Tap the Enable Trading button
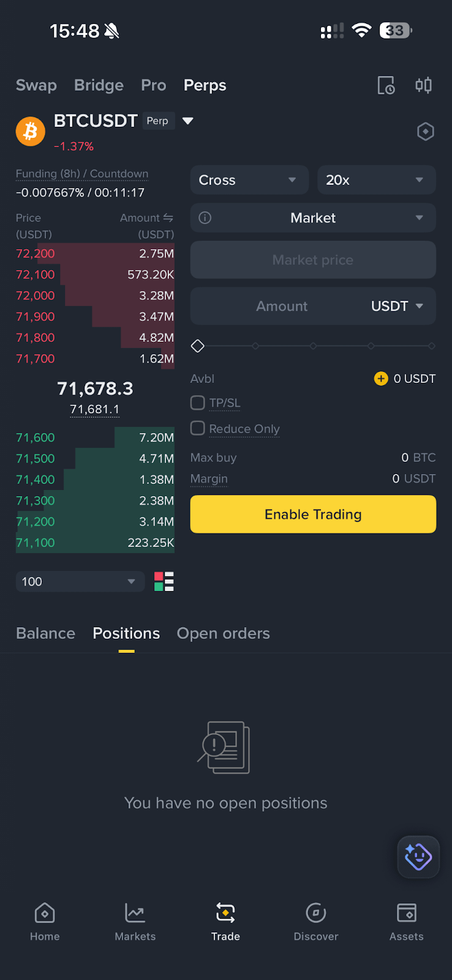 tap(313, 514)
